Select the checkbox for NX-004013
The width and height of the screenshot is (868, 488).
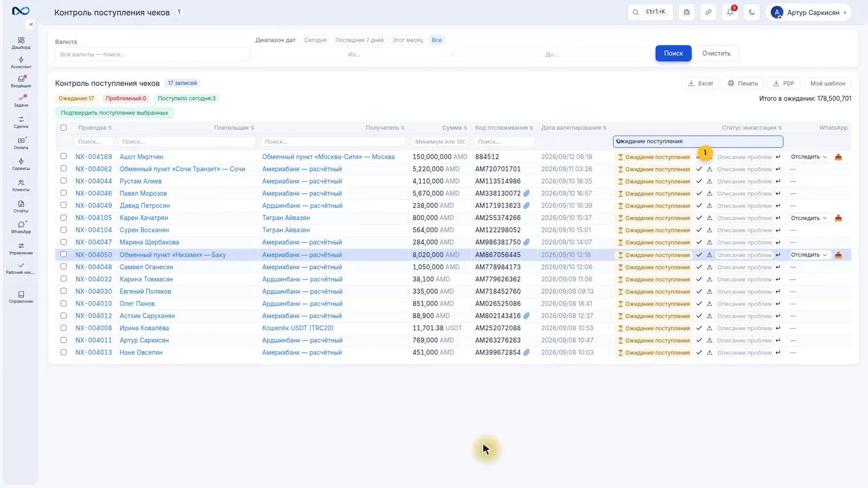[x=63, y=352]
